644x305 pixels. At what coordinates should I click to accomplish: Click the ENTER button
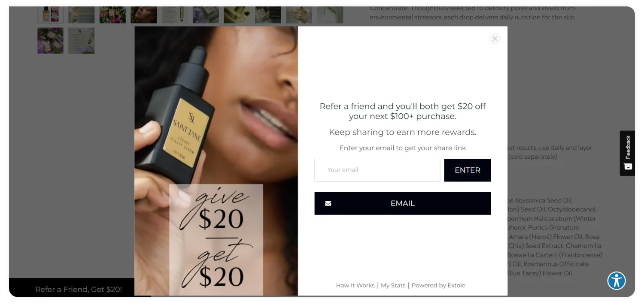pos(467,170)
